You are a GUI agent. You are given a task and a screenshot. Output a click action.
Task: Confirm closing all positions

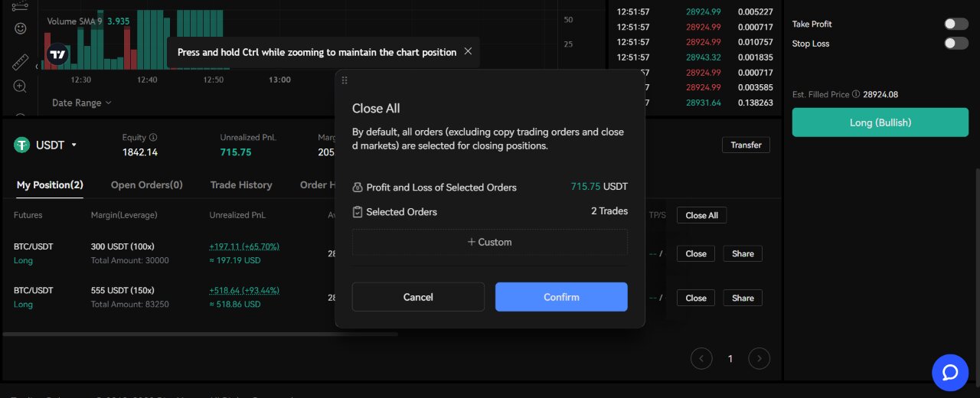point(561,297)
